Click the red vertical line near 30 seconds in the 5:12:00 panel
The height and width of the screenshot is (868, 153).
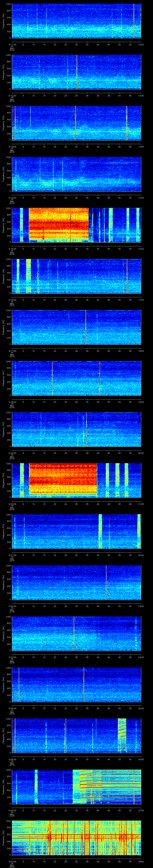click(x=77, y=72)
